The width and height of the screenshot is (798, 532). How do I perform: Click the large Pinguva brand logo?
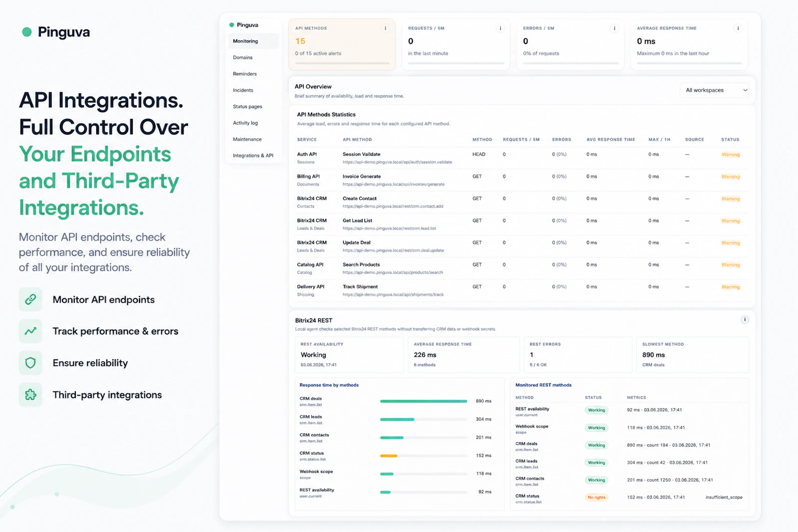(56, 32)
